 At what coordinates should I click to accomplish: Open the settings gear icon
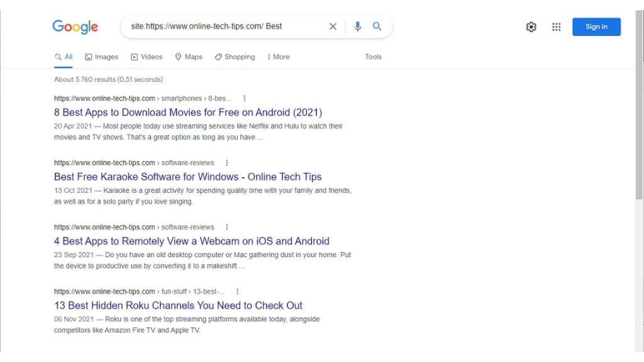pyautogui.click(x=531, y=27)
